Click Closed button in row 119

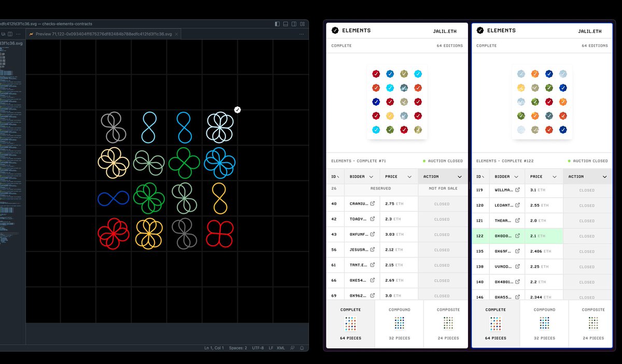point(587,190)
